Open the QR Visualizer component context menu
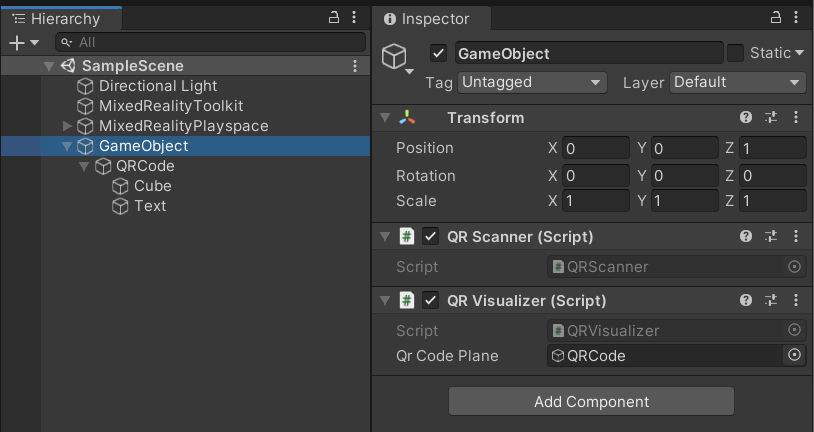The image size is (814, 432). 796,300
